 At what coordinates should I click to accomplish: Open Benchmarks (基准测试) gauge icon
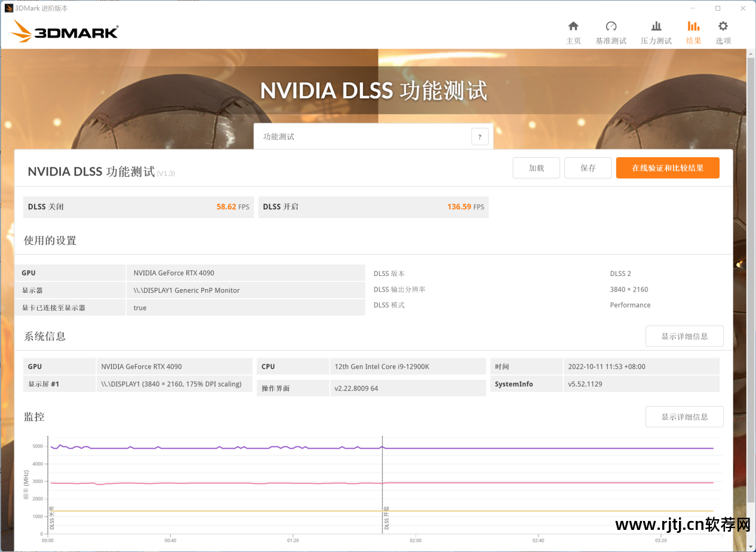611,26
